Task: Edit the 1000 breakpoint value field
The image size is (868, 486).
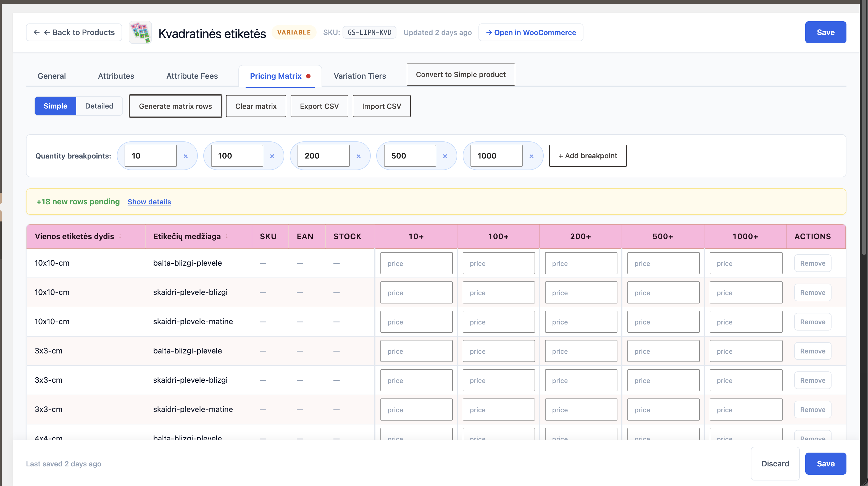Action: [496, 155]
